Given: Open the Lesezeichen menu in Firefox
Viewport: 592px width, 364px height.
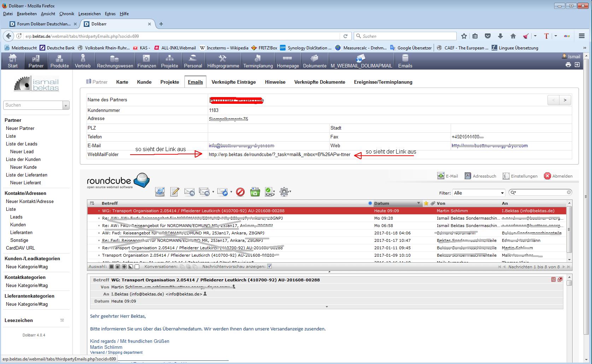Looking at the screenshot, I should 89,14.
